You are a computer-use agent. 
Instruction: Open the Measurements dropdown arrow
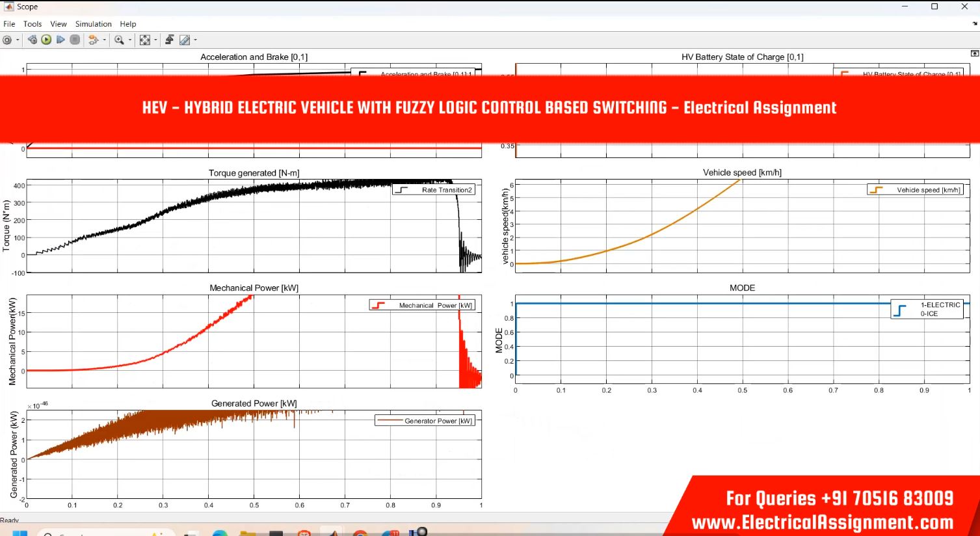click(x=195, y=40)
